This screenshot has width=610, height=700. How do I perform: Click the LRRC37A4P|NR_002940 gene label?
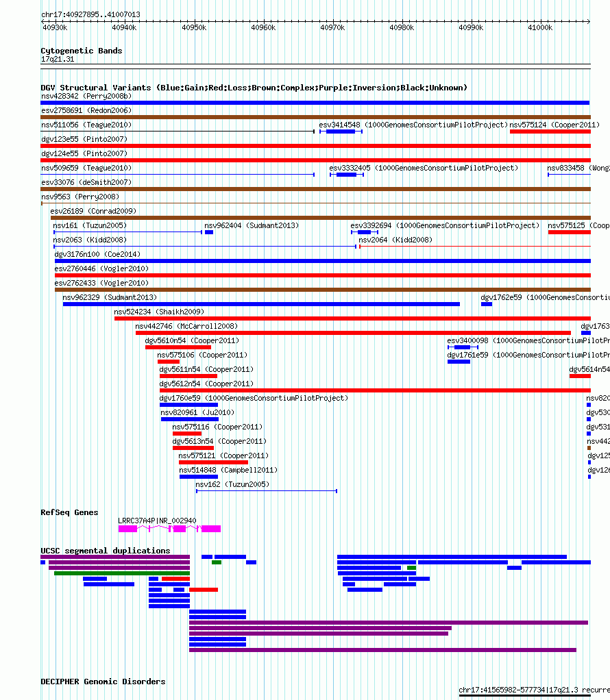157,521
